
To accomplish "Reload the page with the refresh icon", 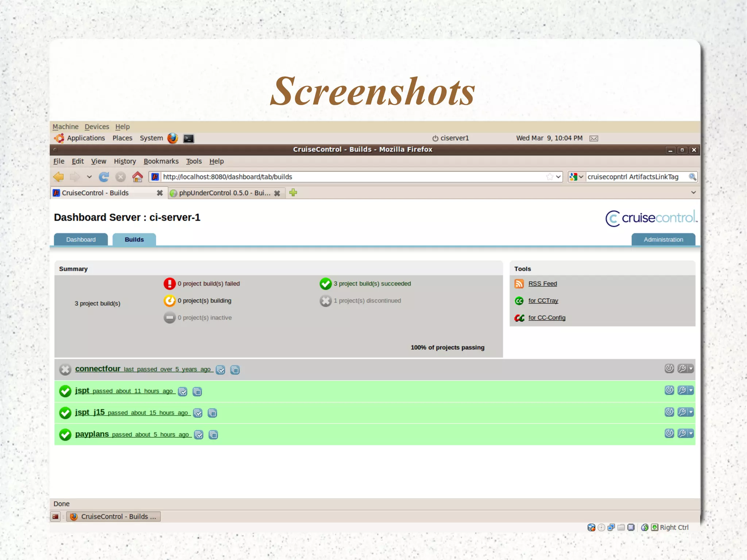I will (x=104, y=177).
